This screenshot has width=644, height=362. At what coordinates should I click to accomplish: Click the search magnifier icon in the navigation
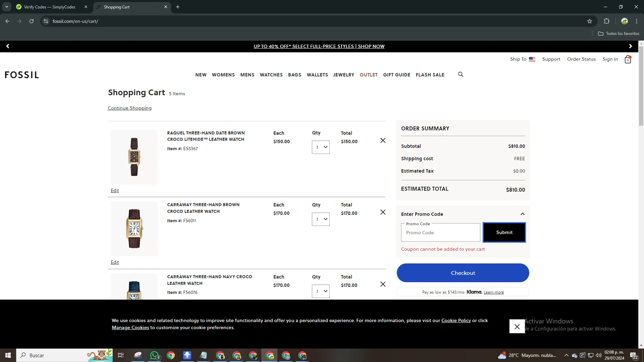point(461,74)
